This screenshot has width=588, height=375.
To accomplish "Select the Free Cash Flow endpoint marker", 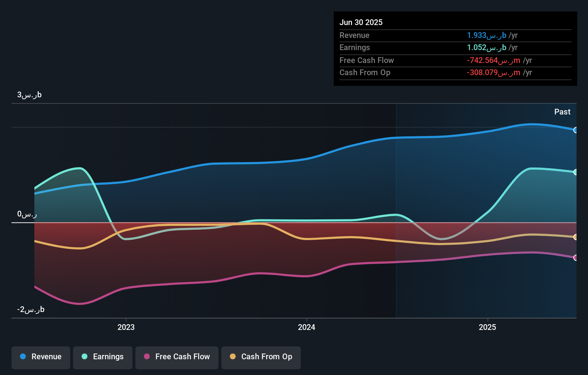I will (x=575, y=258).
